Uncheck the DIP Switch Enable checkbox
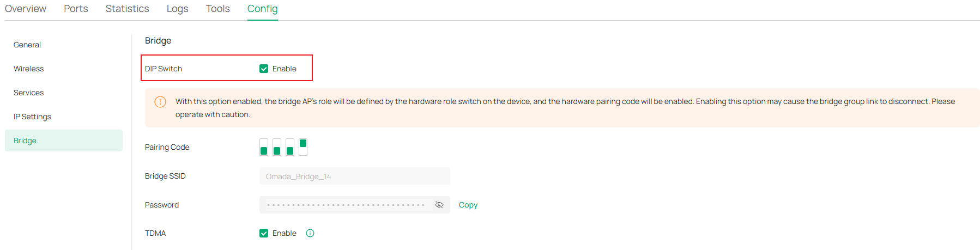 [264, 69]
